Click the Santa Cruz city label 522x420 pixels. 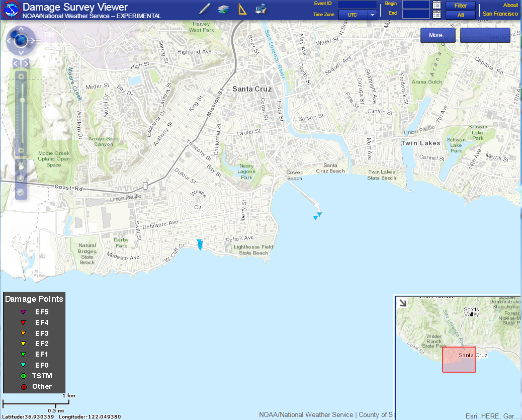click(x=252, y=89)
